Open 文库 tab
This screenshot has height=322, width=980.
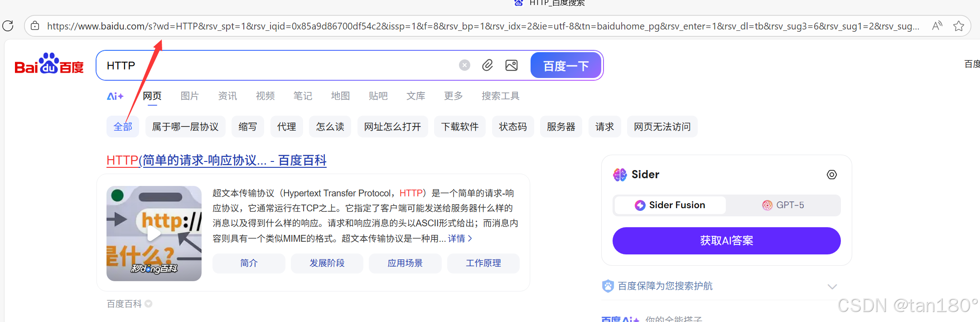click(416, 96)
